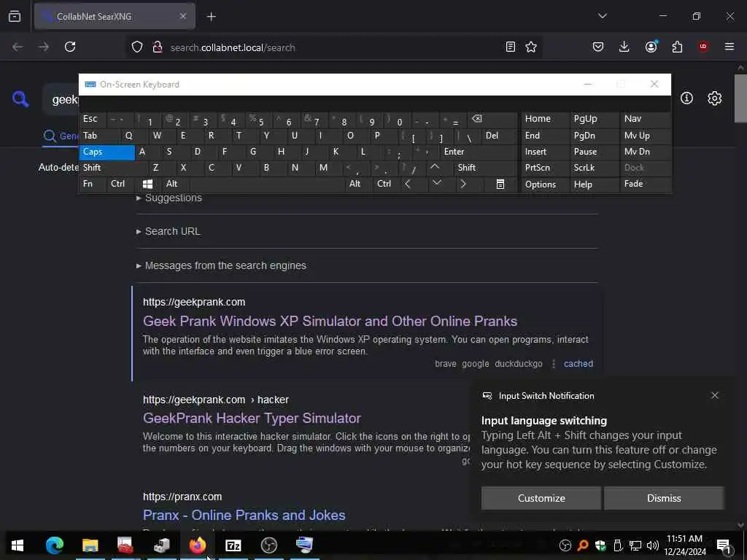Toggle the ScrLk key

594,168
